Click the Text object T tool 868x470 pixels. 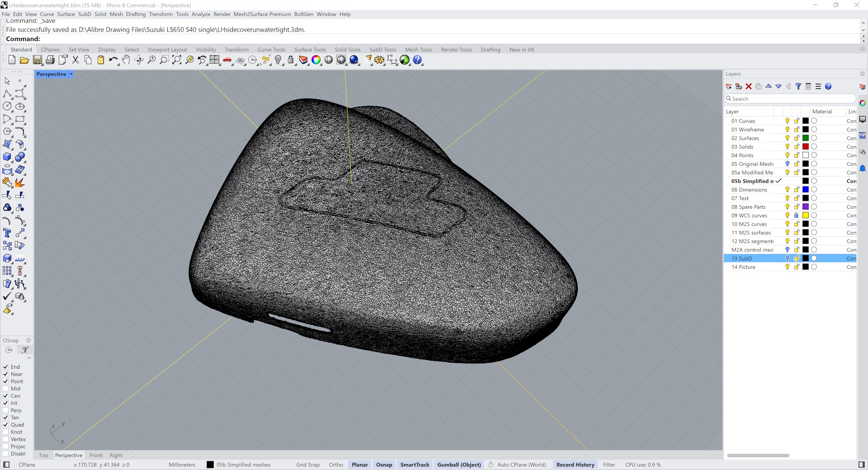click(7, 233)
